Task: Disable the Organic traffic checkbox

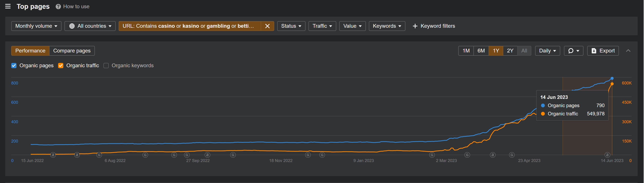Action: pos(61,66)
